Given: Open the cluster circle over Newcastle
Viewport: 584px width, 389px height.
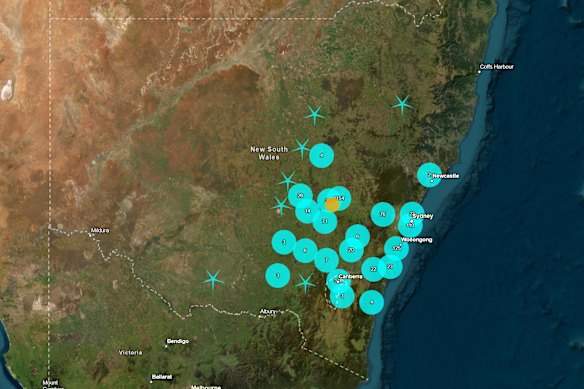Looking at the screenshot, I should pos(429,174).
